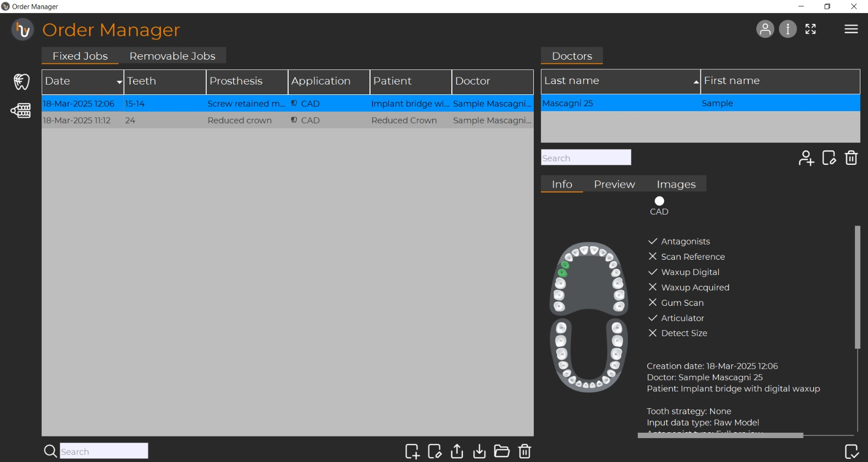Click the import job download icon
Viewport: 868px width, 462px height.
pos(480,451)
